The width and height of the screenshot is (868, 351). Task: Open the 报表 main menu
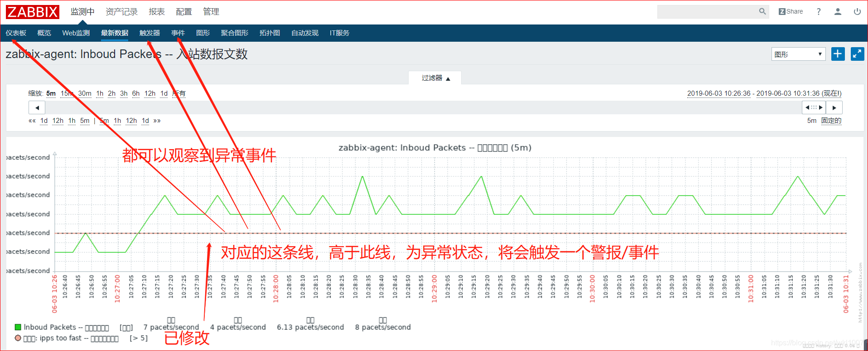tap(157, 12)
